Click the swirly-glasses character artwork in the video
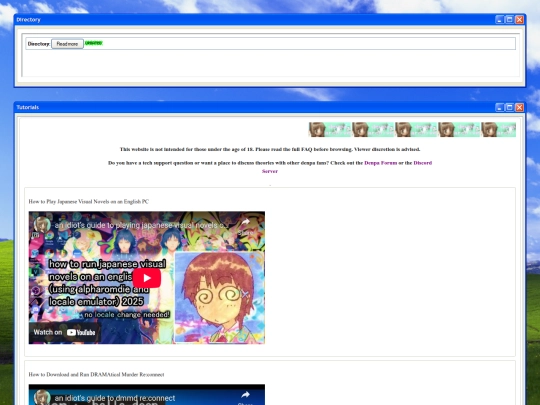Screen dimensions: 540x405 [219, 297]
